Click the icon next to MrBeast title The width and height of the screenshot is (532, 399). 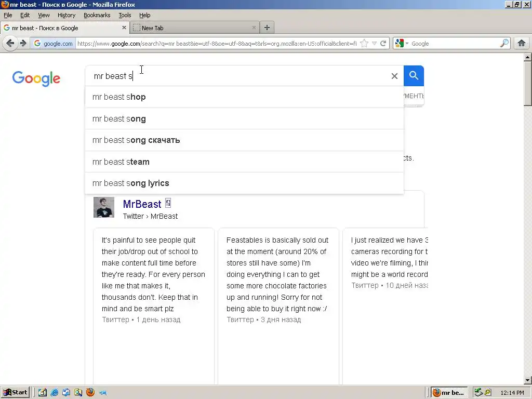(x=168, y=203)
